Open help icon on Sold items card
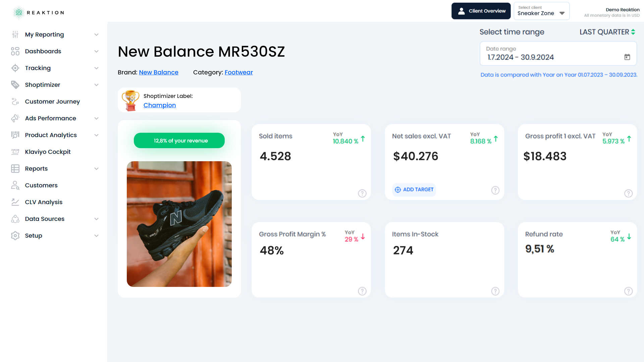This screenshot has width=644, height=362. coord(362,193)
